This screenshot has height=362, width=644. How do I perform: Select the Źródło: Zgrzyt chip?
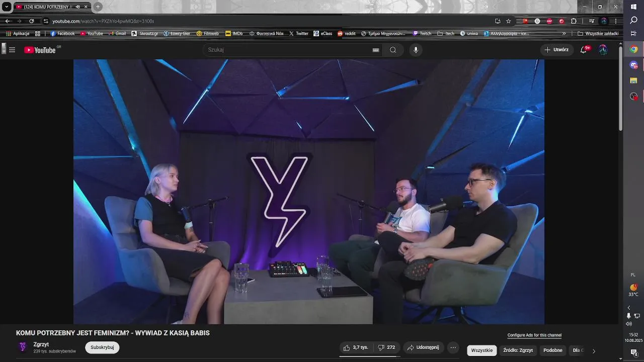tap(518, 350)
